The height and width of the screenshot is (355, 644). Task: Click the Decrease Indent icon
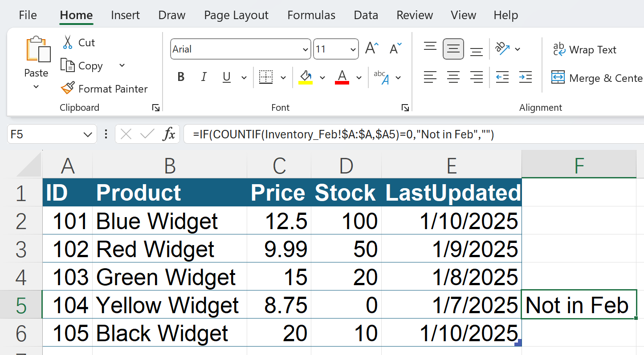(502, 77)
